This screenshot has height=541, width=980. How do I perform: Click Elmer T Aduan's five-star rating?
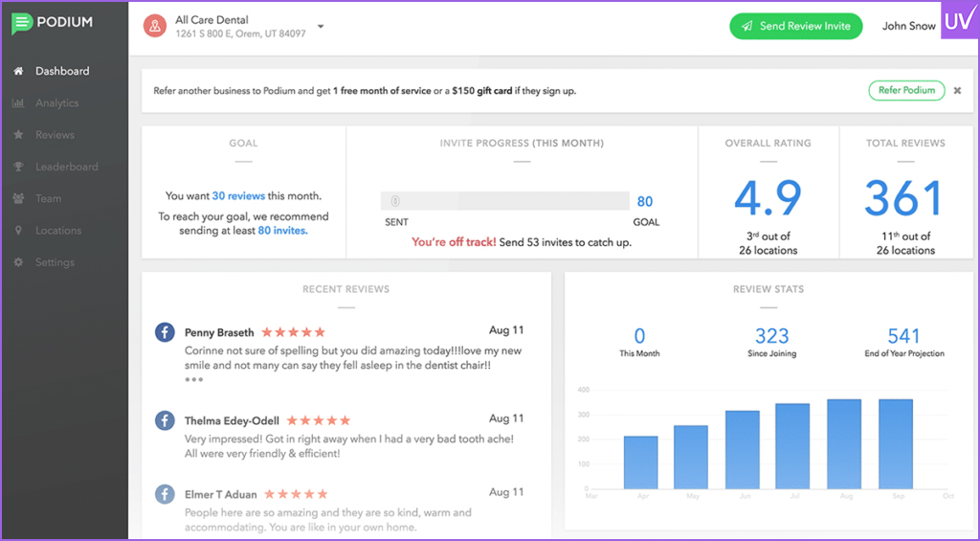tap(296, 494)
